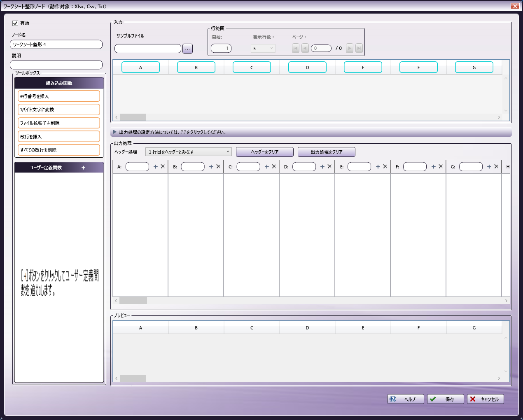Click the X icon for output column A

click(x=163, y=166)
